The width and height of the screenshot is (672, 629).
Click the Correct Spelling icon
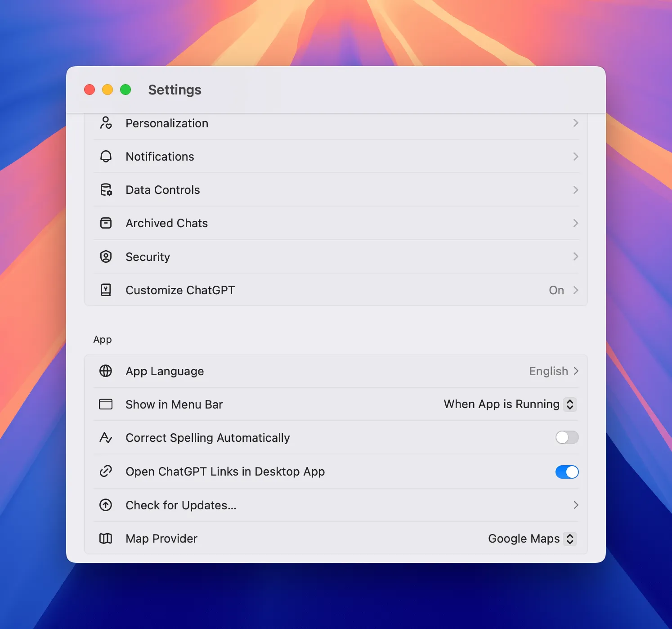[106, 437]
